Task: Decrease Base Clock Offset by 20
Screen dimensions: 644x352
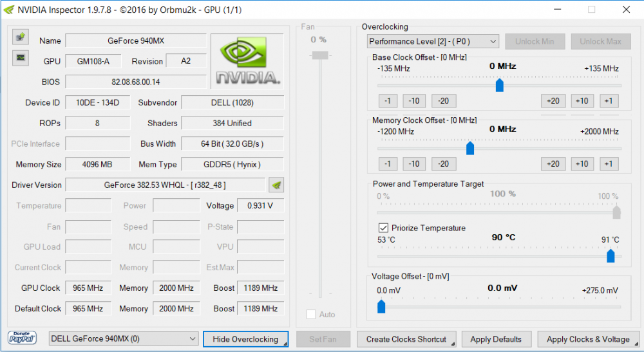Action: (x=444, y=101)
